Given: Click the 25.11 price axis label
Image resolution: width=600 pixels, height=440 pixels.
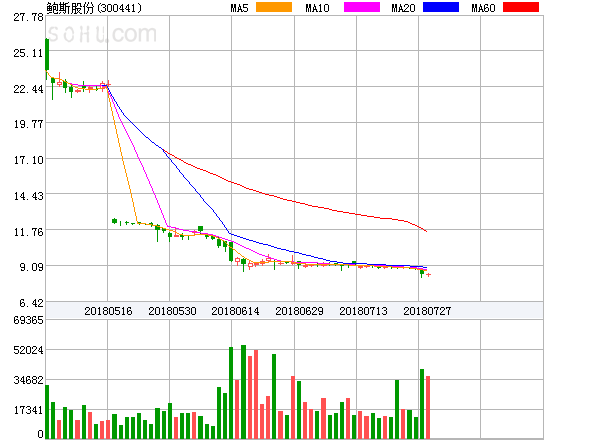Looking at the screenshot, I should pyautogui.click(x=28, y=53).
